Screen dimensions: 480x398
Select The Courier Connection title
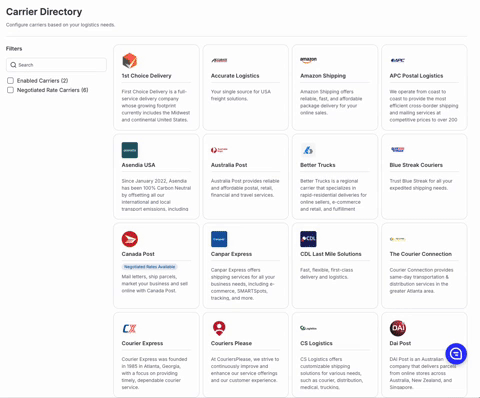click(421, 254)
